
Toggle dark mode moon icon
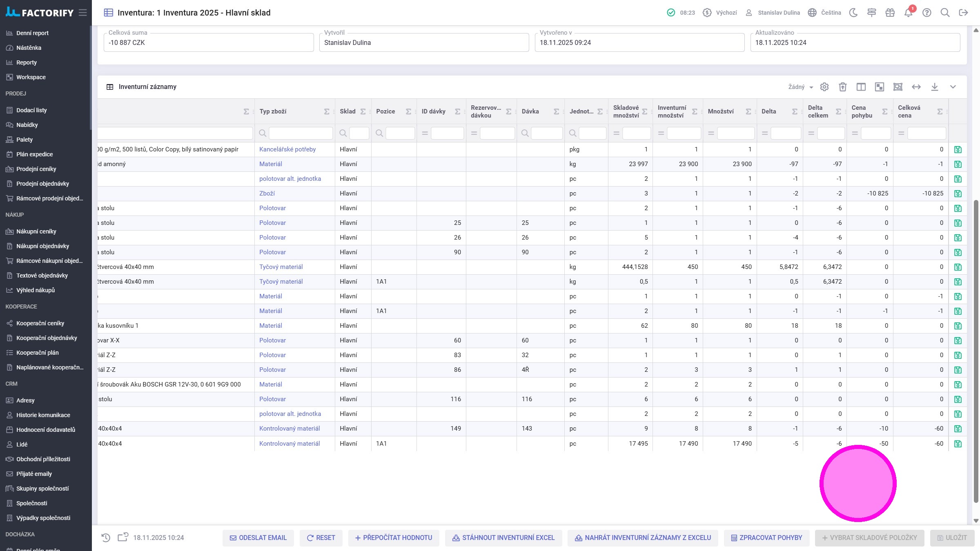(x=853, y=13)
